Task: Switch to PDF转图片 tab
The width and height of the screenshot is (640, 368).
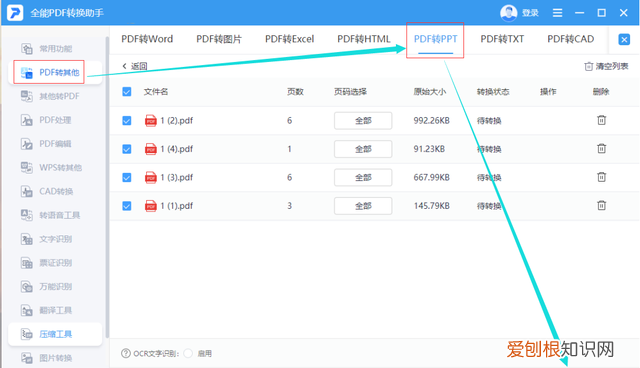Action: pyautogui.click(x=219, y=39)
